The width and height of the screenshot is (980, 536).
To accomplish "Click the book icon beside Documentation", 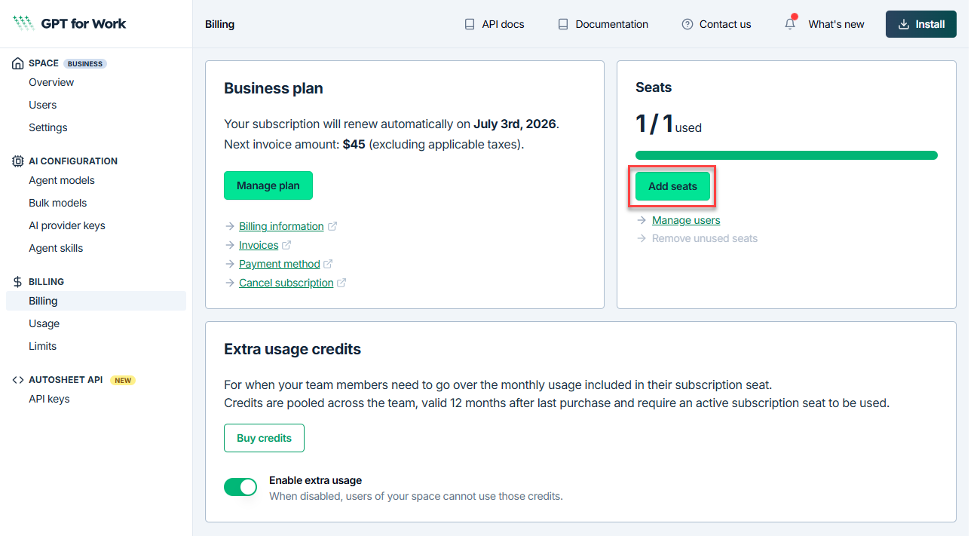I will (563, 24).
